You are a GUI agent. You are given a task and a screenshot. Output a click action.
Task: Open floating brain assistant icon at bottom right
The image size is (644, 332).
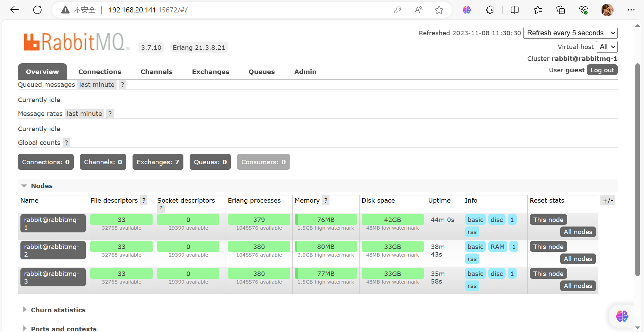(x=622, y=316)
